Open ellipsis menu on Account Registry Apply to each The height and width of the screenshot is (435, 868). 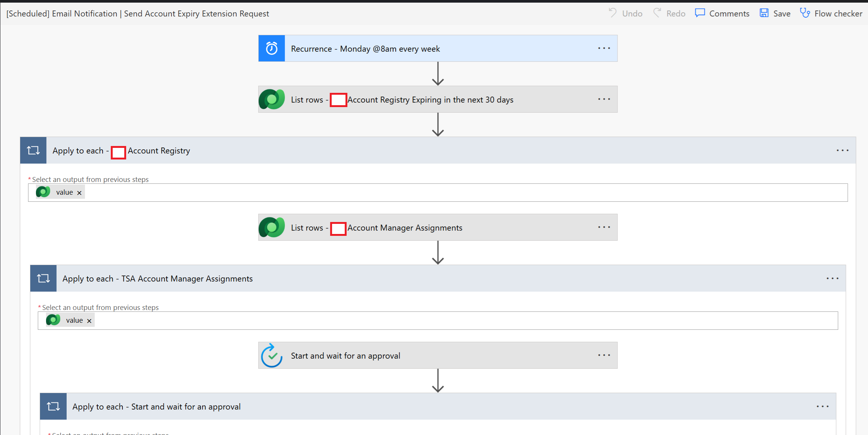pyautogui.click(x=842, y=150)
